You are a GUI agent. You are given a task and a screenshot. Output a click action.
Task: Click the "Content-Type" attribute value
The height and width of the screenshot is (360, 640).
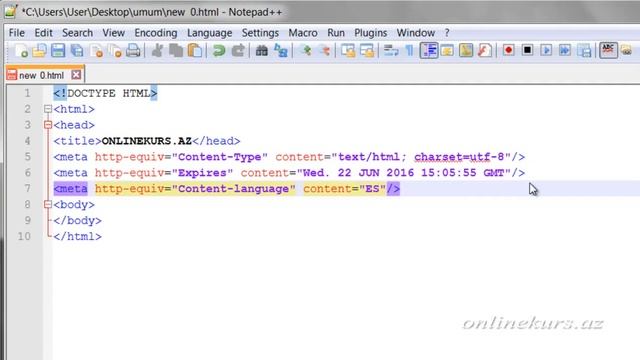(x=220, y=157)
